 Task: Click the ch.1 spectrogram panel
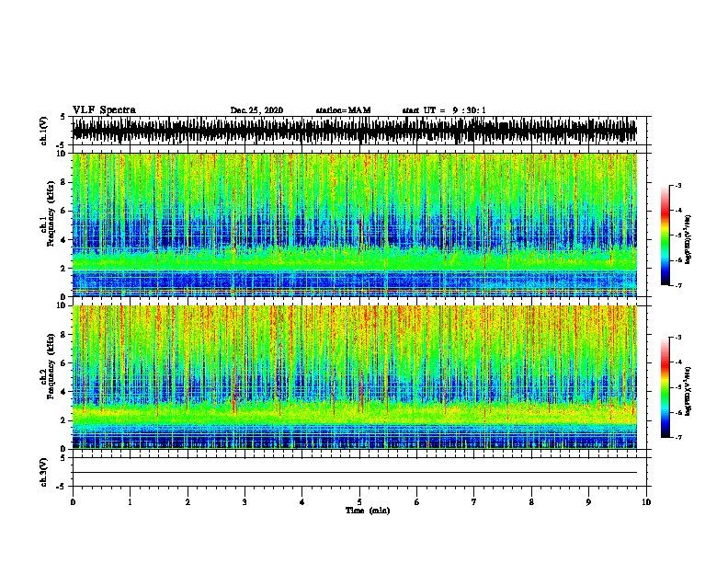pyautogui.click(x=355, y=224)
